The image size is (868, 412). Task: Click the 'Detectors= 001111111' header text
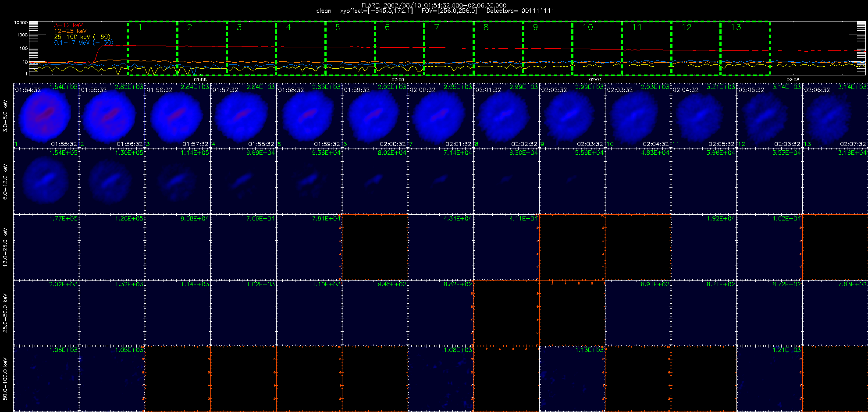click(520, 11)
